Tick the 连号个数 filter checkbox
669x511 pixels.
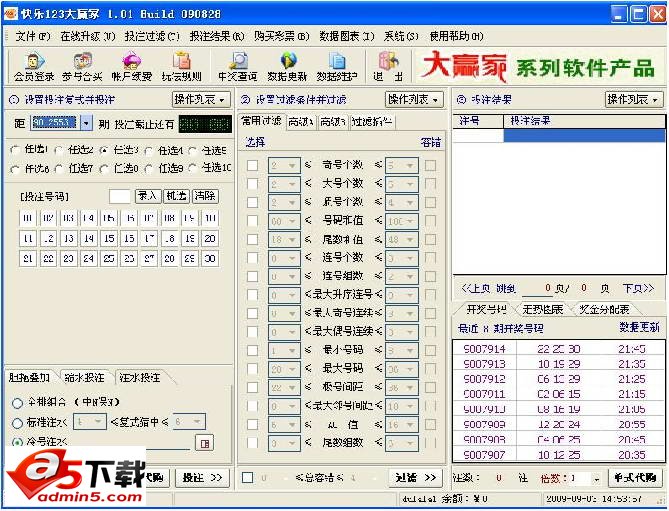coord(252,258)
